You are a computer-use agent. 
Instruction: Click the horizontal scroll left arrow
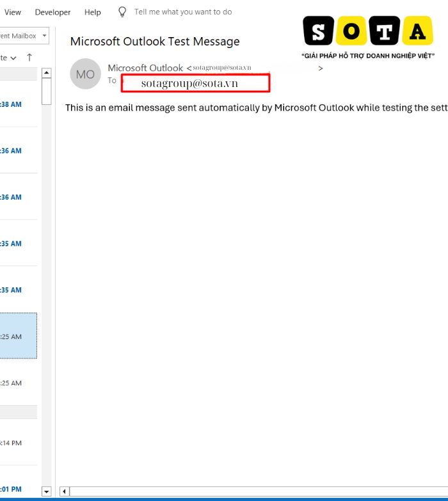point(65,491)
